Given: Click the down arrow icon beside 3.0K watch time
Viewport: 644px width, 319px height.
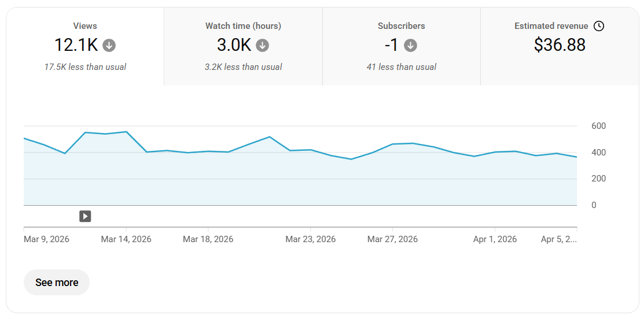Looking at the screenshot, I should [x=262, y=45].
